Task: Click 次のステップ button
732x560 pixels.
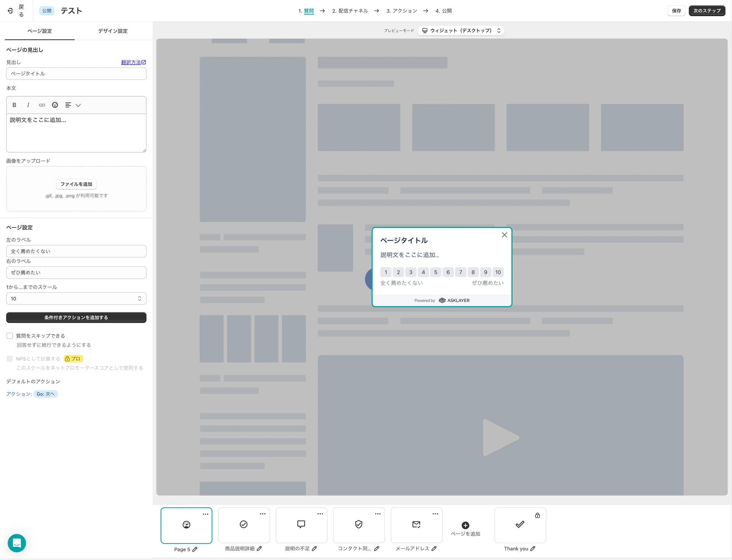Action: (x=707, y=11)
